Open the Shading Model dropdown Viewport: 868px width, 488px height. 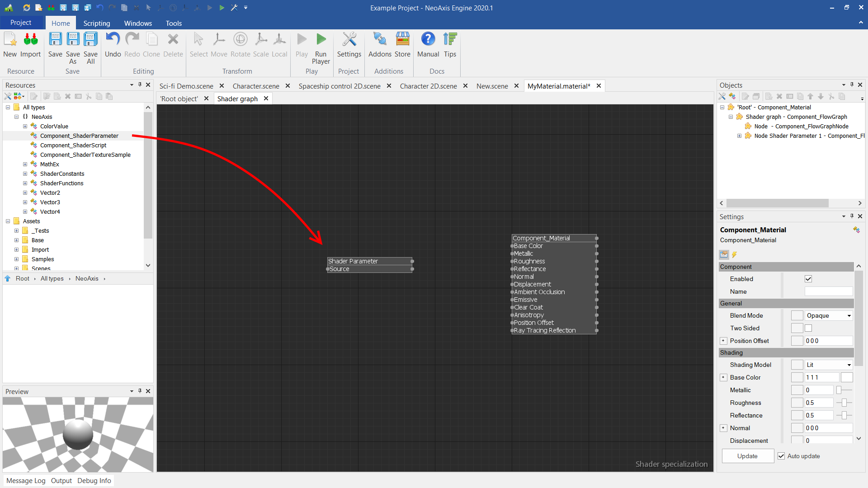[x=829, y=365]
